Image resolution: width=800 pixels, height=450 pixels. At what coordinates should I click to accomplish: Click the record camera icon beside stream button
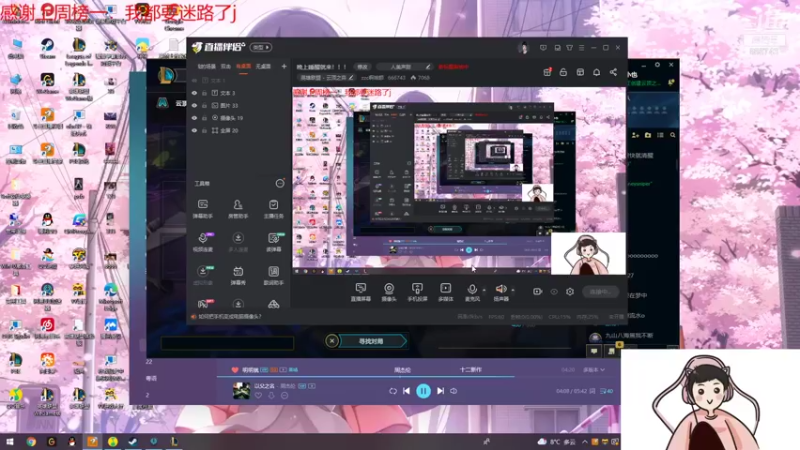537,291
